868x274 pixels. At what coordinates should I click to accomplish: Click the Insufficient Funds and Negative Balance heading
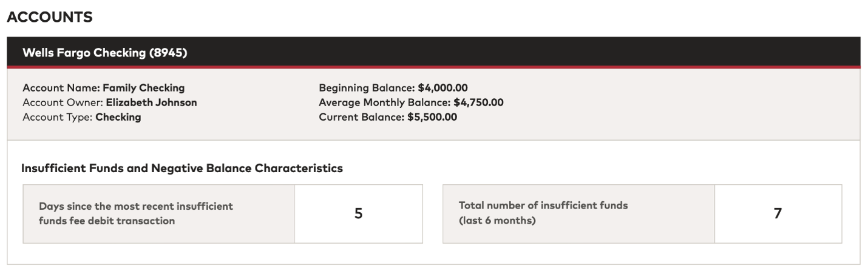click(x=182, y=169)
